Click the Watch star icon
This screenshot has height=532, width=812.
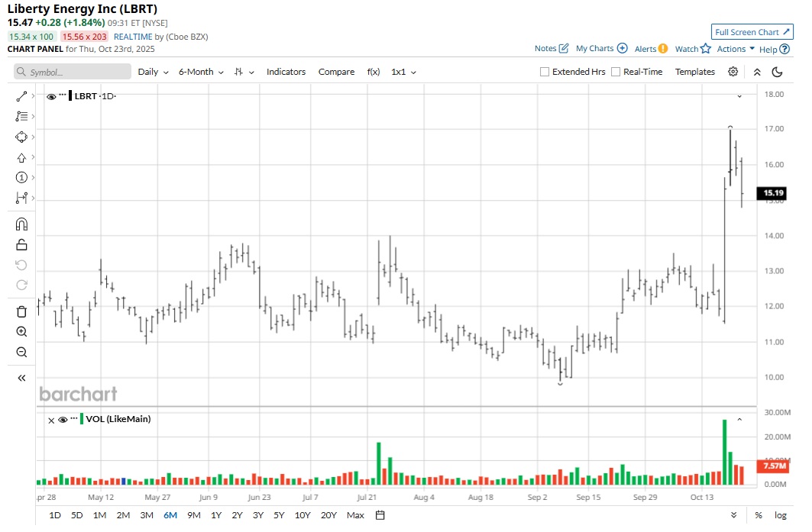click(x=705, y=49)
